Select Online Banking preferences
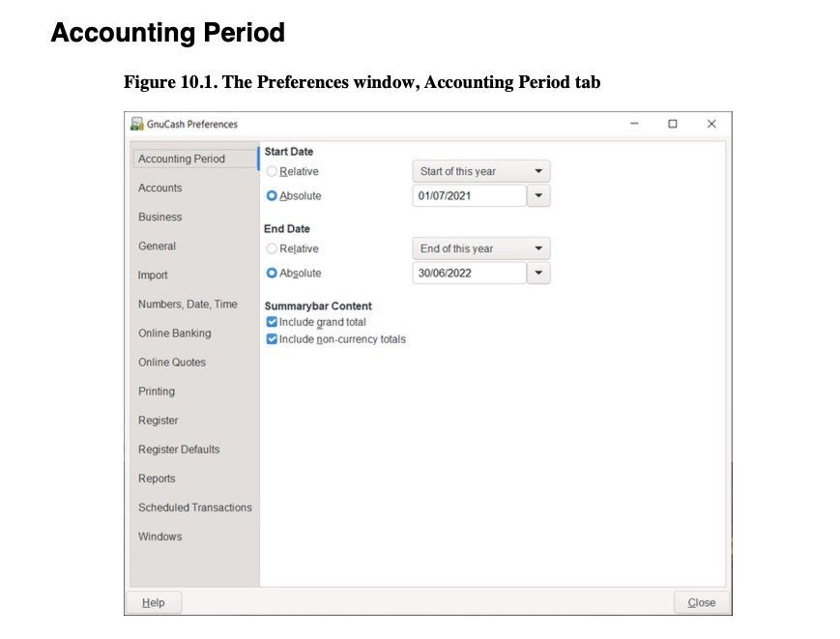The image size is (840, 639). coord(176,333)
